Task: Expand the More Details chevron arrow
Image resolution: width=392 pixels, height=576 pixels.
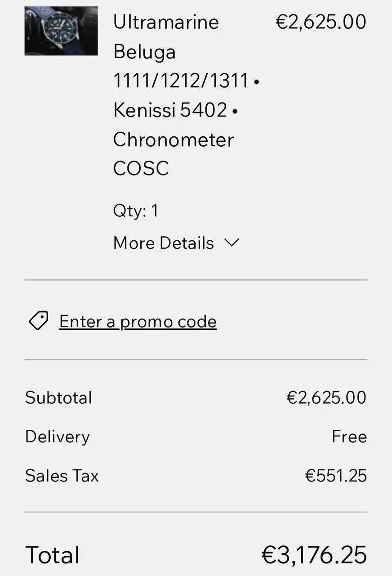Action: tap(232, 243)
